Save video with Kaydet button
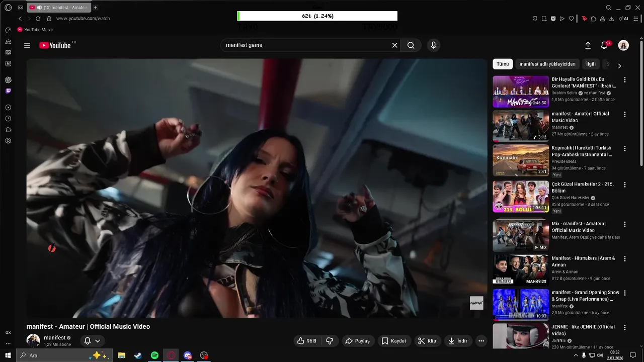Viewport: 644px width, 362px height. (x=393, y=341)
